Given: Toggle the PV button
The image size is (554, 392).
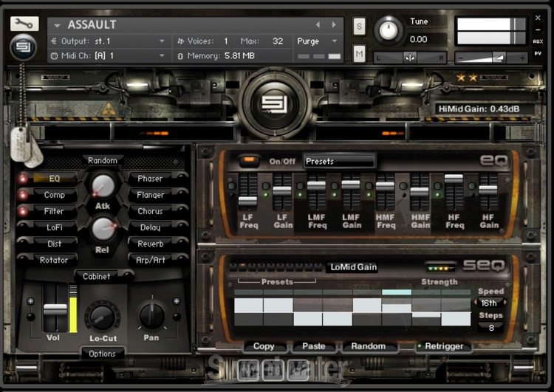Looking at the screenshot, I should (x=538, y=54).
